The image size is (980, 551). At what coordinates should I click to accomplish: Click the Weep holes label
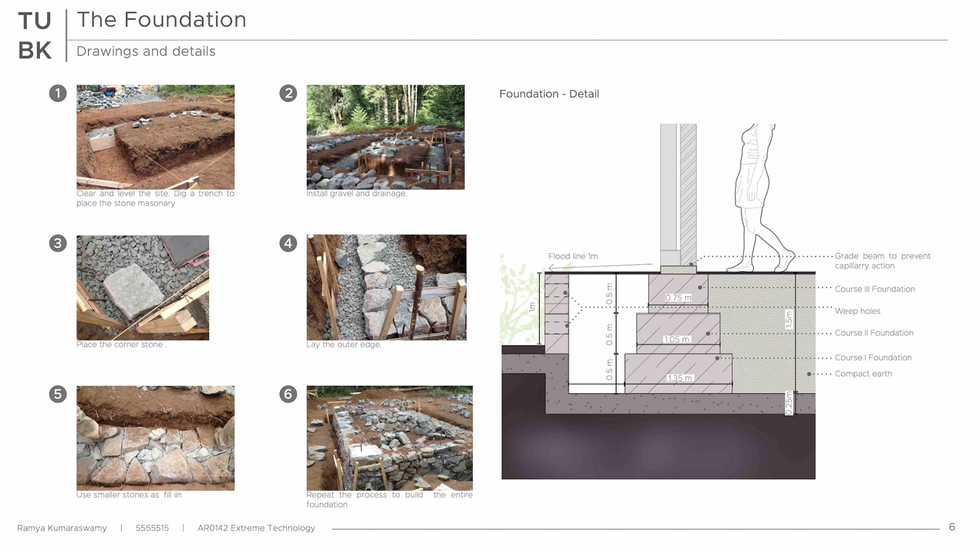point(857,311)
